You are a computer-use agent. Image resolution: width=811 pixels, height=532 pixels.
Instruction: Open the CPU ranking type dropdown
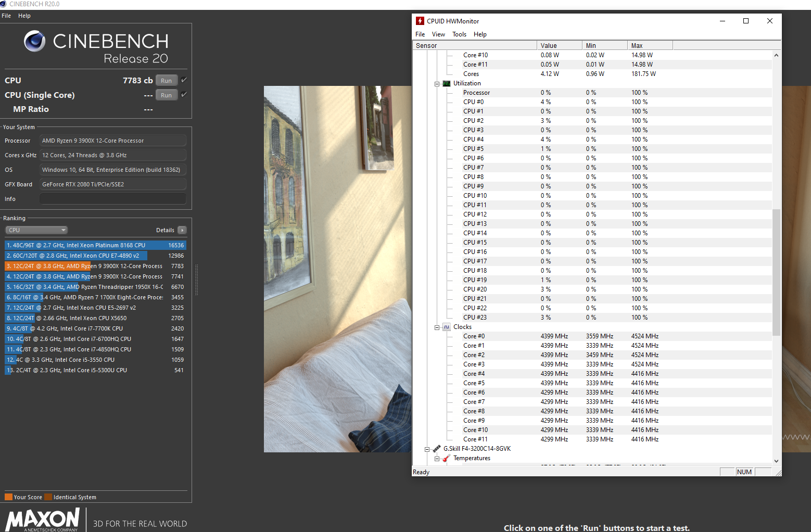pyautogui.click(x=36, y=230)
